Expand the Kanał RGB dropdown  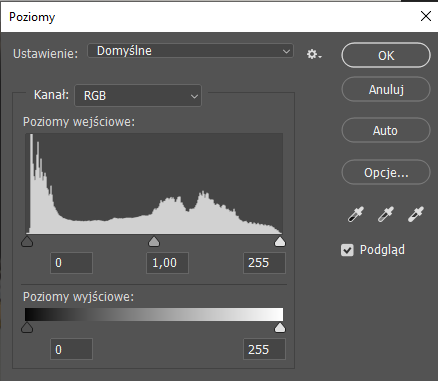point(138,96)
